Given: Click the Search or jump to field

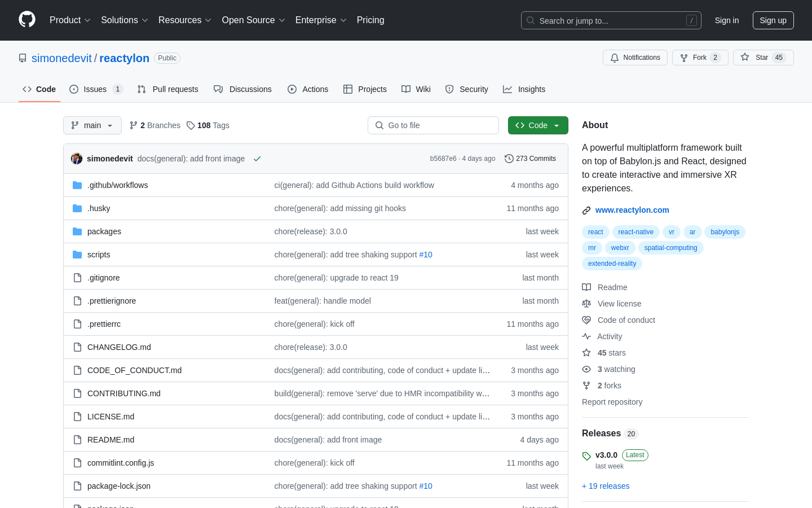Looking at the screenshot, I should pyautogui.click(x=611, y=20).
